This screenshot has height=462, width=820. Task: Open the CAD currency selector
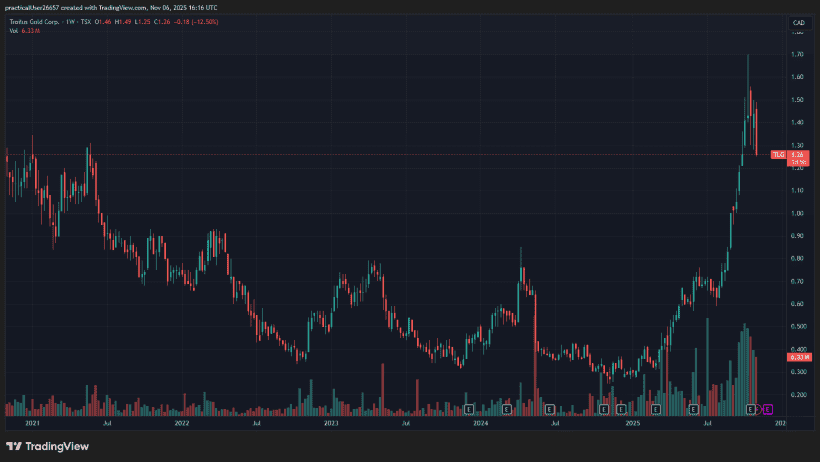[x=798, y=22]
